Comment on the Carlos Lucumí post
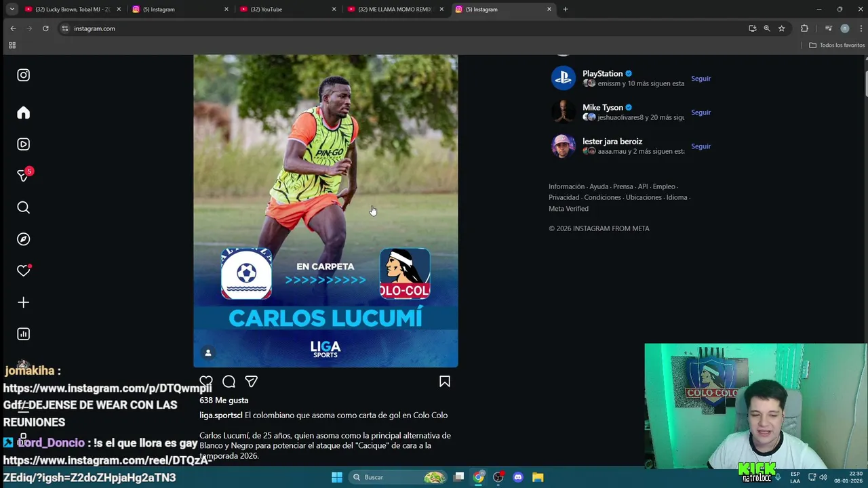Image resolution: width=868 pixels, height=488 pixels. pos(229,382)
